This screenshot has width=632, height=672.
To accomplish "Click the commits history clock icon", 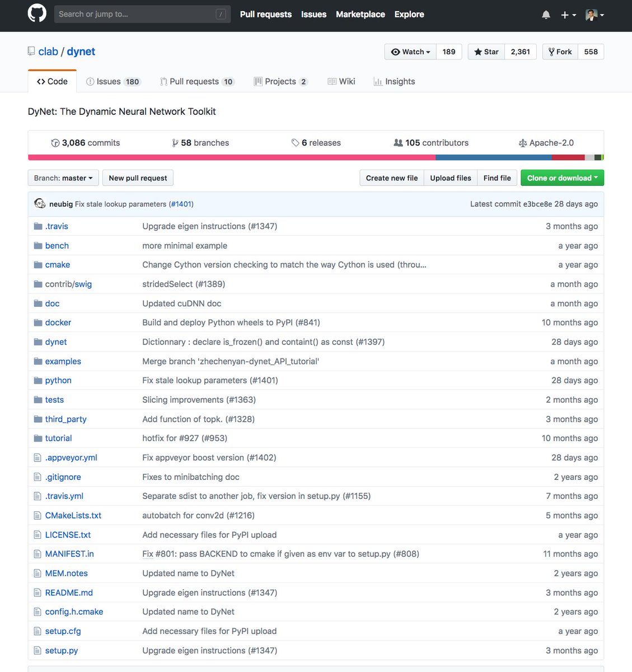I will 55,143.
